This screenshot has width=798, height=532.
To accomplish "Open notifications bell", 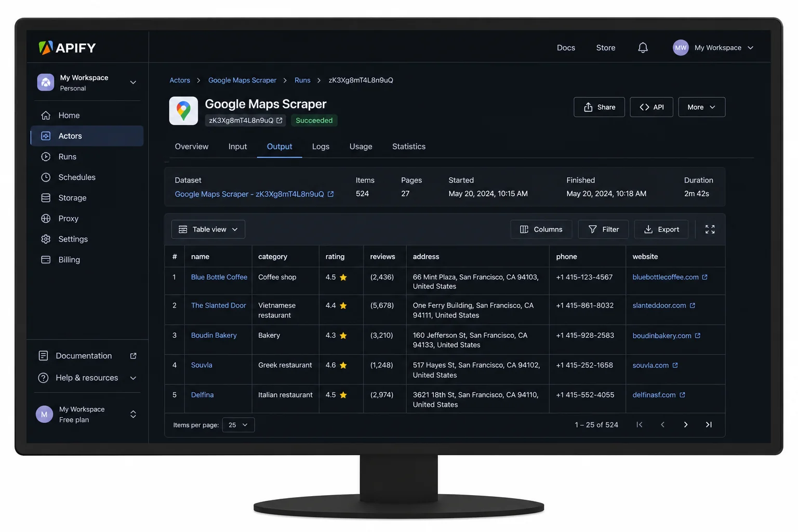I will click(x=643, y=48).
